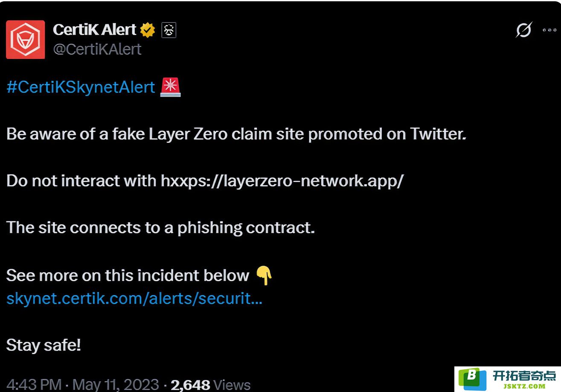Open the CertiK Alert profile avatar

coord(25,39)
